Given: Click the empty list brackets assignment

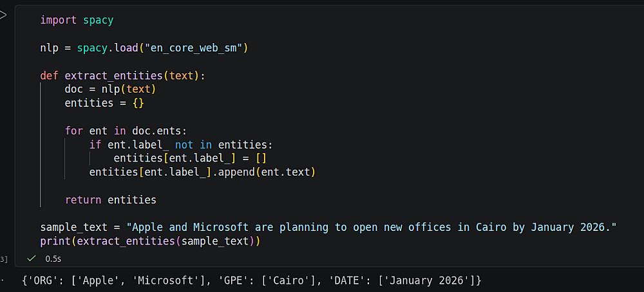Looking at the screenshot, I should (260, 158).
